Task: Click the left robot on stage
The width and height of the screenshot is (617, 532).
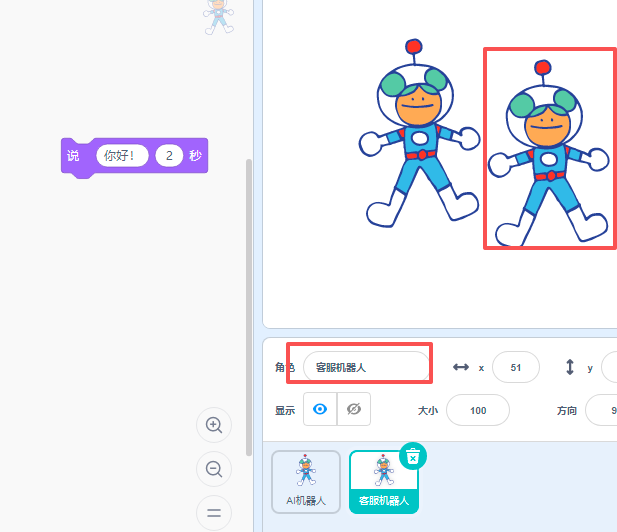Action: coord(419,134)
